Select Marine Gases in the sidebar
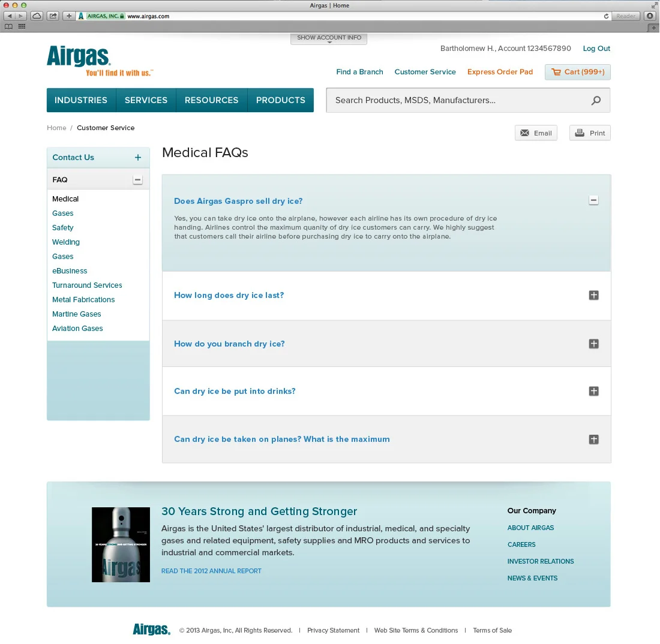660x644 pixels. 77,314
